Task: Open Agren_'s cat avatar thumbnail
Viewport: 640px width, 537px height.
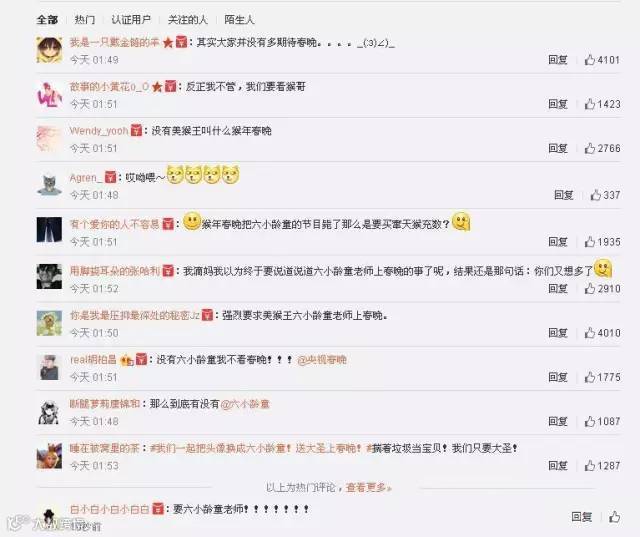Action: pyautogui.click(x=49, y=186)
